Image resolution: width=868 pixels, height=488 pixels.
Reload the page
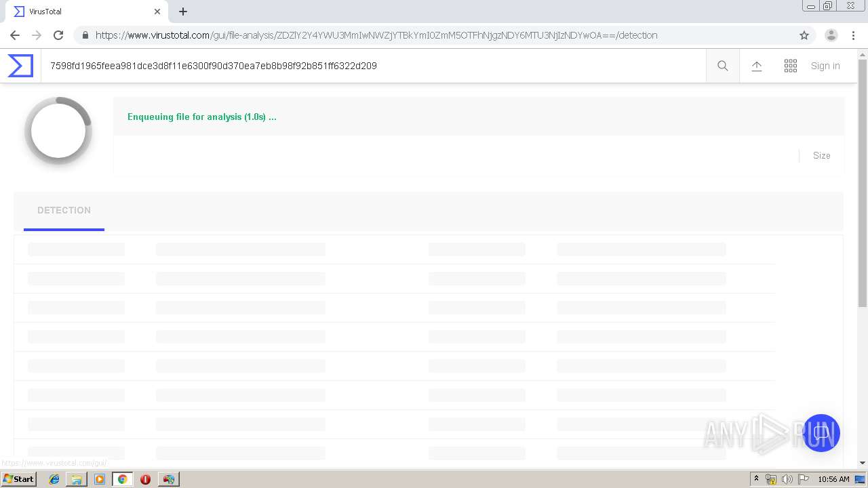pos(58,35)
